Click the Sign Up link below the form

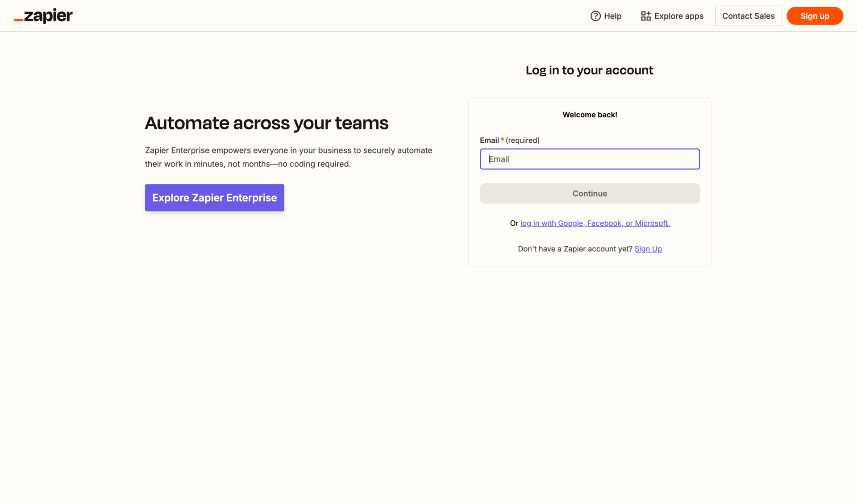[x=648, y=249]
